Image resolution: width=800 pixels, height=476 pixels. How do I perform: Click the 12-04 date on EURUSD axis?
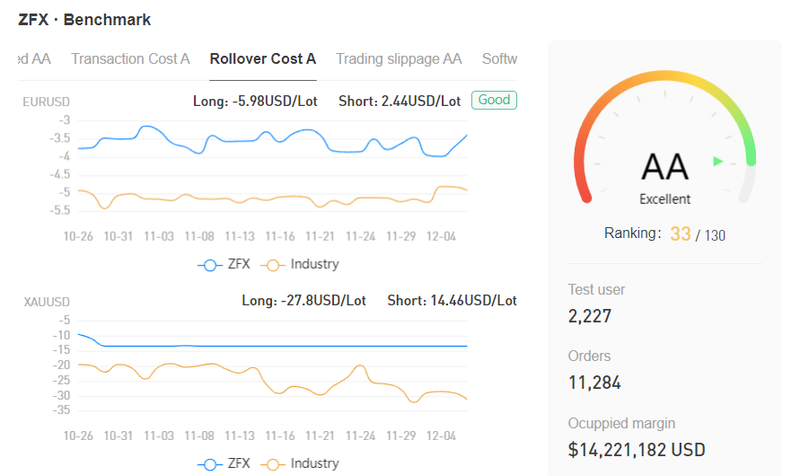click(441, 237)
